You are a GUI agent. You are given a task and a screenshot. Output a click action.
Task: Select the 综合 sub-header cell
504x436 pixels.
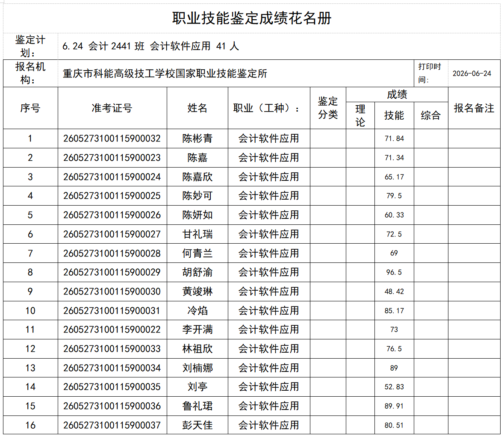(431, 115)
